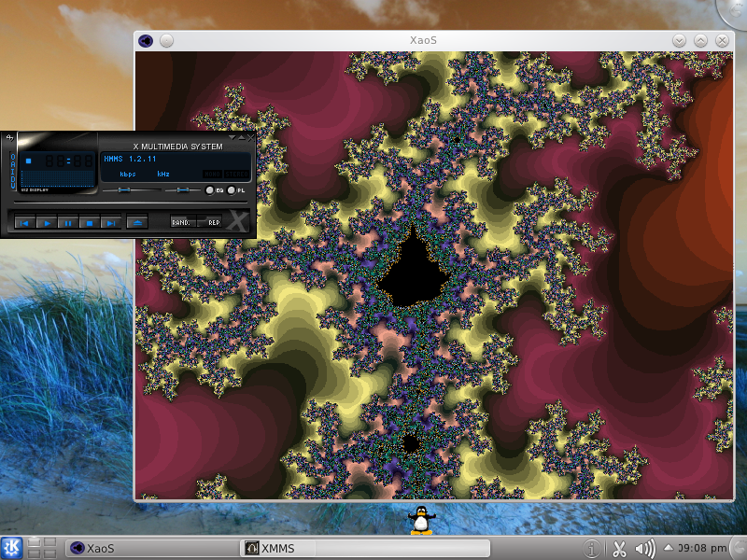Open the XMMS main menu squiggle icon
This screenshot has width=747, height=560.
(9, 138)
